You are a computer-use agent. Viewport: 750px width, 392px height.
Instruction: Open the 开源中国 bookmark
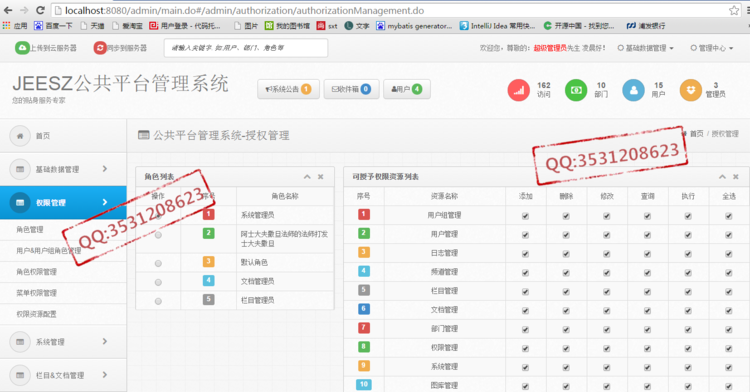(579, 26)
